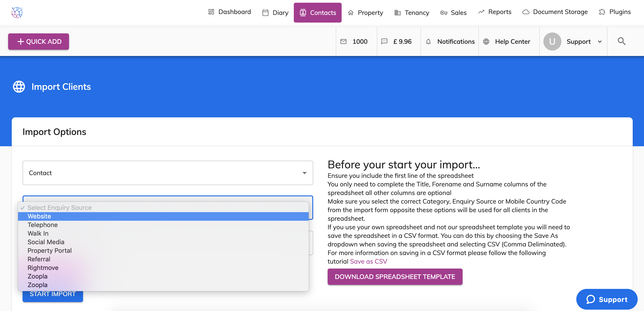Open the Contact category dropdown
The height and width of the screenshot is (311, 644).
tap(167, 173)
